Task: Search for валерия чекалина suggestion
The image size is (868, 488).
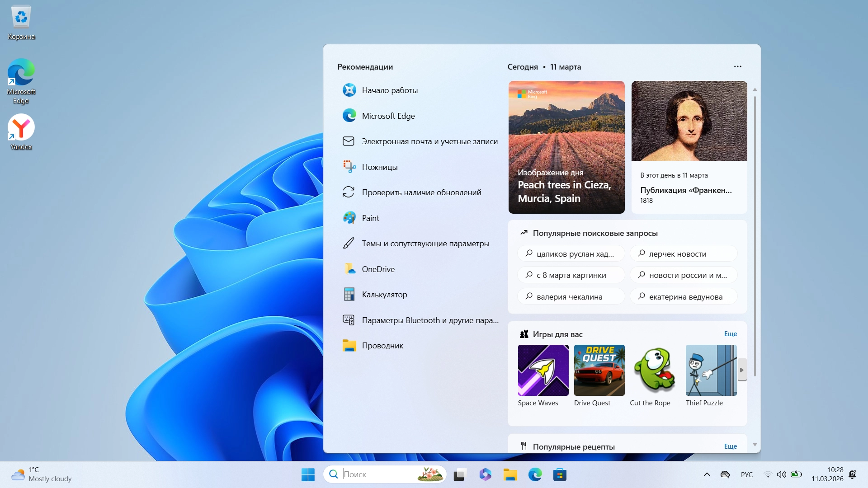Action: [x=571, y=297]
